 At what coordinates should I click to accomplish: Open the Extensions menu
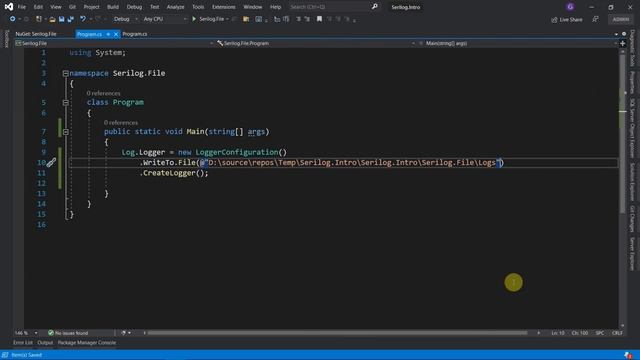(x=224, y=7)
